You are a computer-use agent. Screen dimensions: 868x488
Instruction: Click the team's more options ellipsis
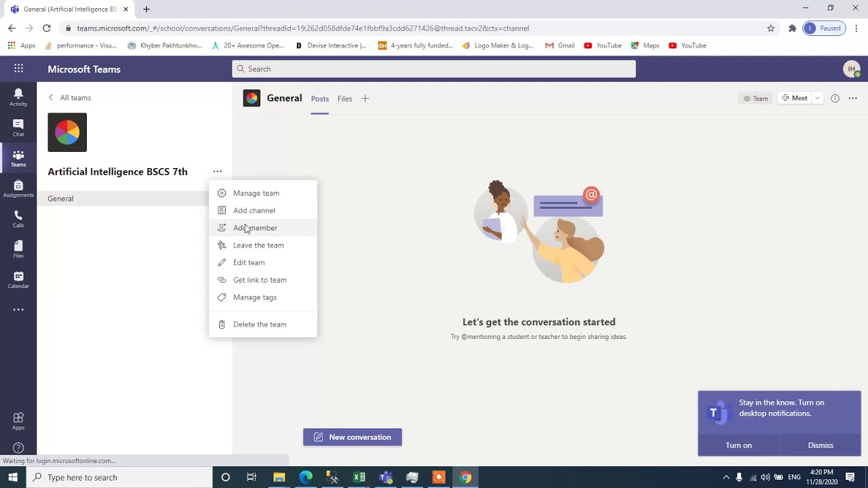(217, 171)
